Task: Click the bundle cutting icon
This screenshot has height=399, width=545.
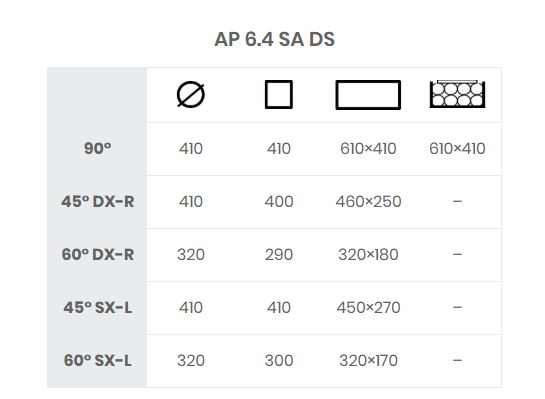Action: [457, 94]
